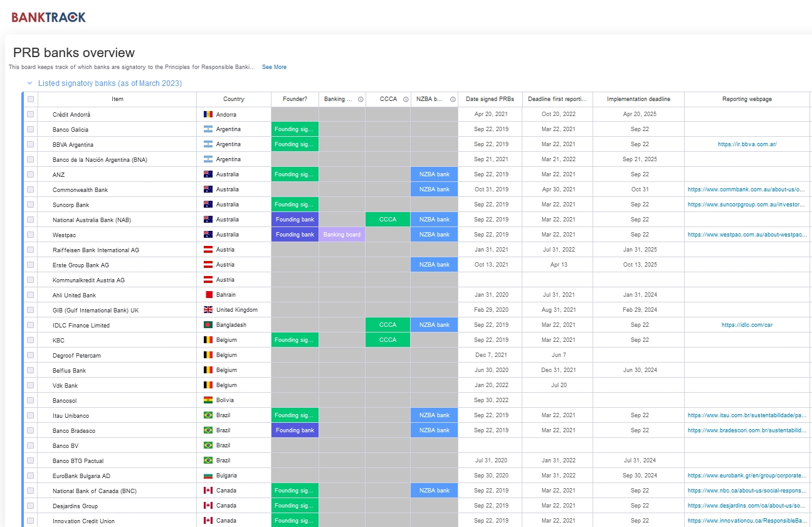Click Deadline first reporting column header

coord(558,99)
